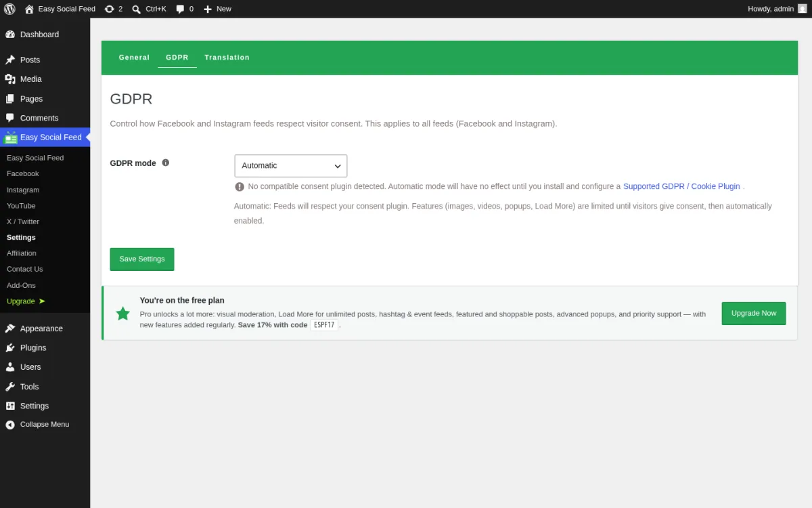Click the plus New icon
This screenshot has width=812, height=508.
(208, 9)
